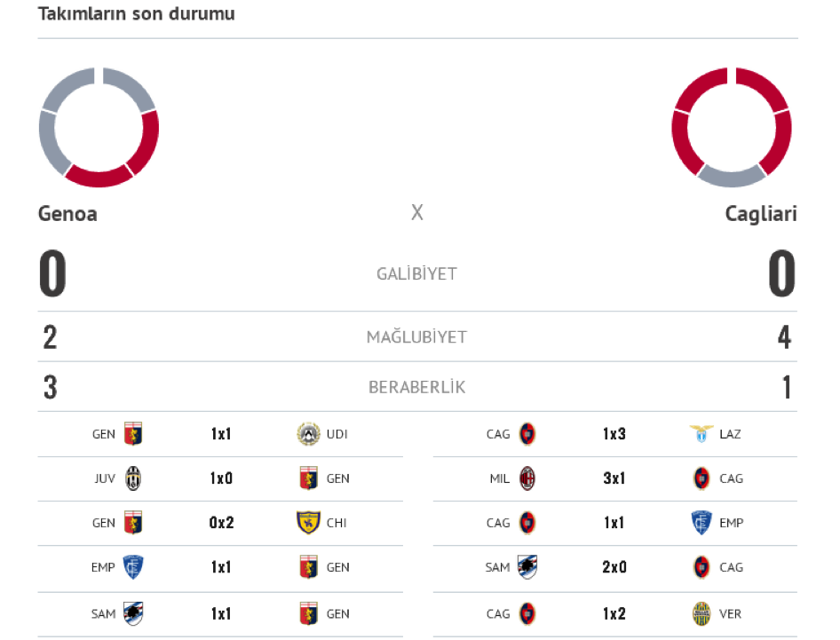This screenshot has height=640, width=840.
Task: Click Sampdoria crest in SAM 2x0 CAG row
Action: pos(527,567)
